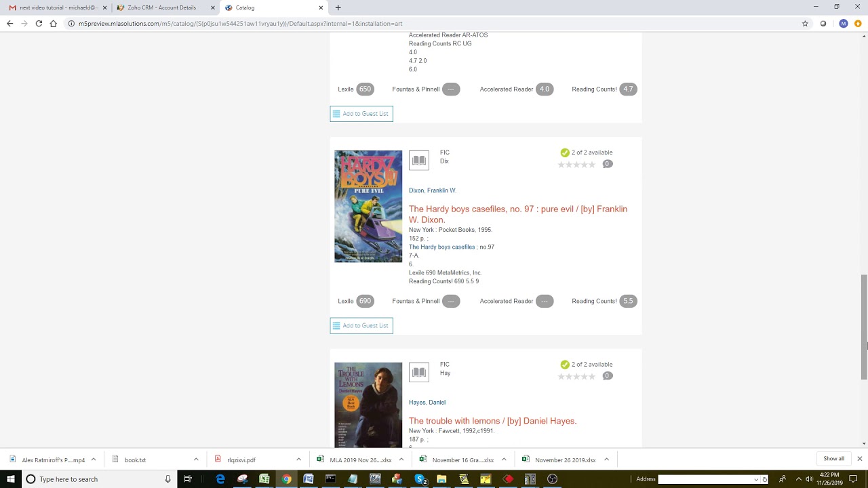Click the browser Forward arrow
868x488 pixels.
24,23
